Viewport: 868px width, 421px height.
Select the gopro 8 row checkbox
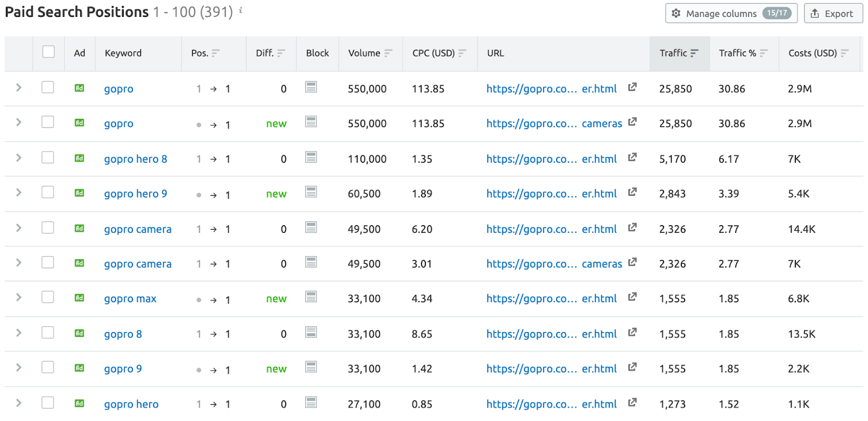pos(48,332)
